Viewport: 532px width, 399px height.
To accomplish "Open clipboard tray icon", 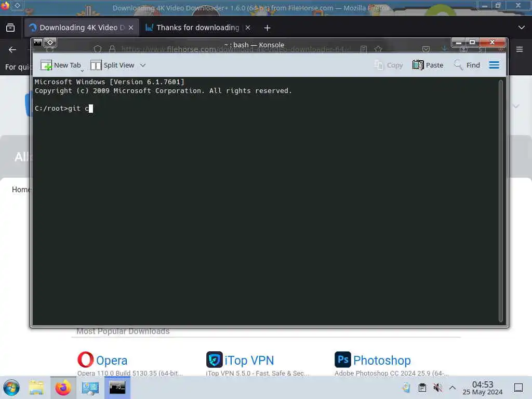I will point(422,388).
